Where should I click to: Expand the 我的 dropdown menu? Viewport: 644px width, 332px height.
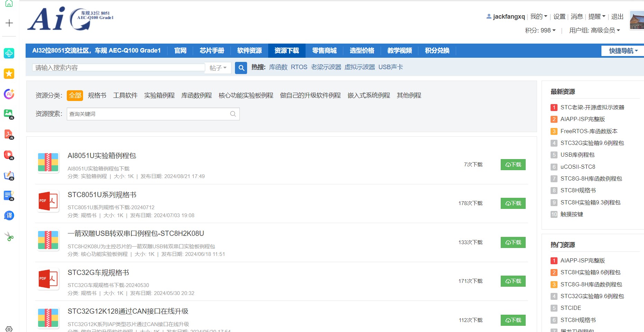click(538, 16)
